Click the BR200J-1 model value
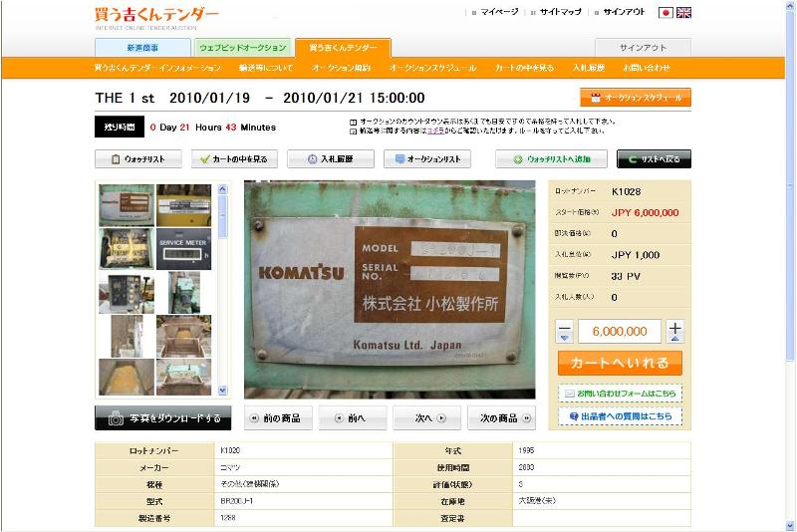This screenshot has width=797, height=532. click(x=236, y=501)
